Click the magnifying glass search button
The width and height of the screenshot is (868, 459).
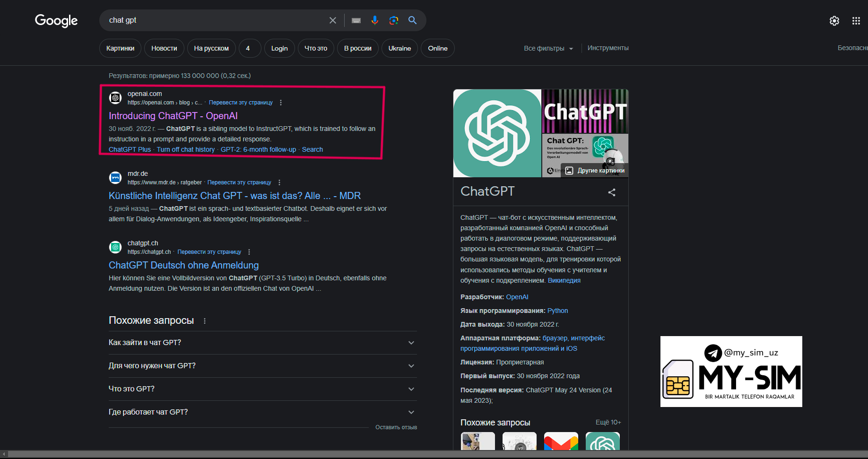coord(412,20)
